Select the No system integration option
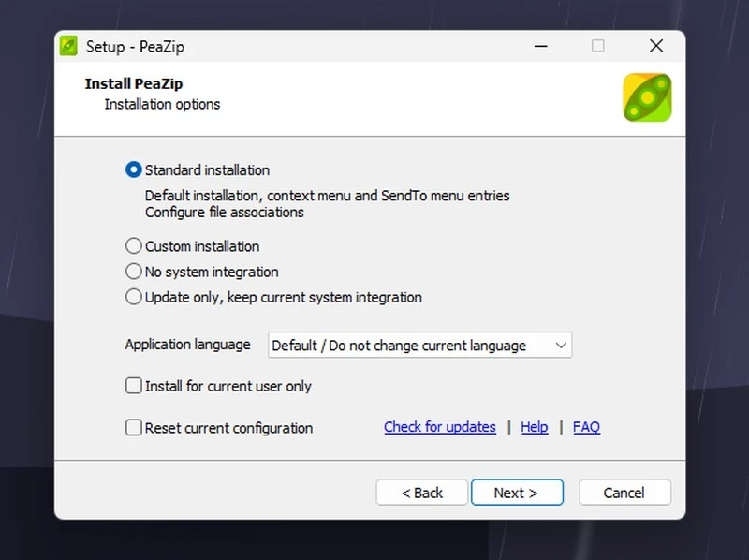This screenshot has width=749, height=560. (x=133, y=272)
